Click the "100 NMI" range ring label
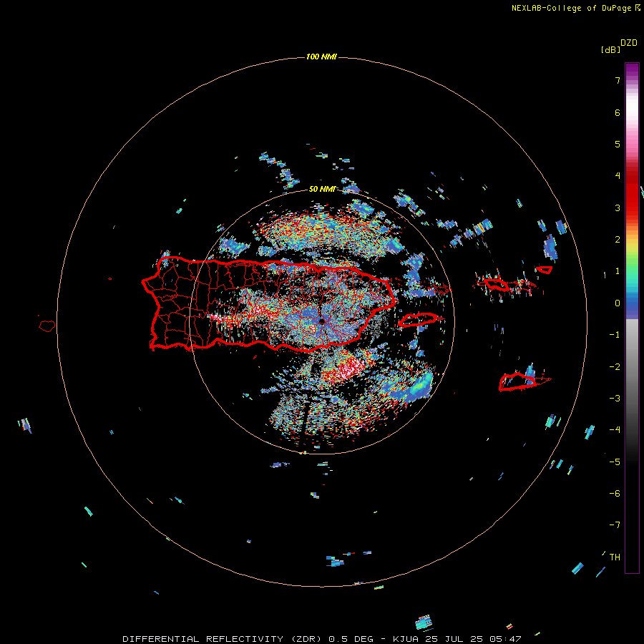644x644 pixels. pyautogui.click(x=321, y=57)
